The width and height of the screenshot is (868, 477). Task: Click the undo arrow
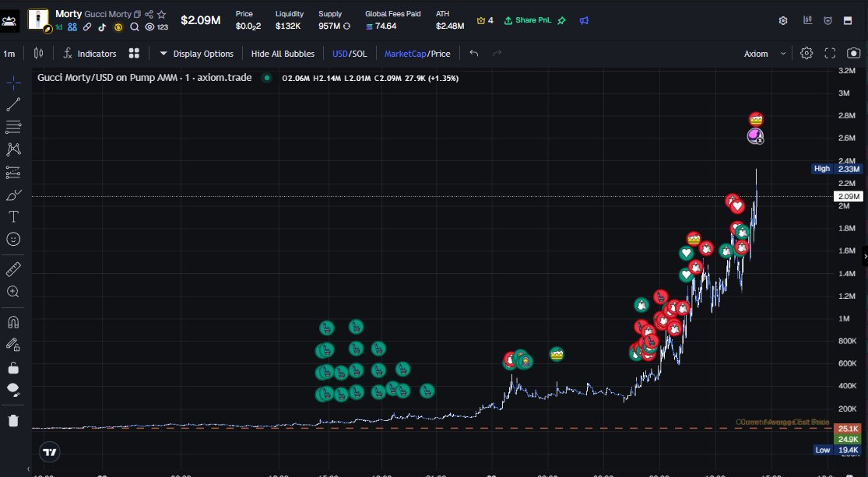474,53
